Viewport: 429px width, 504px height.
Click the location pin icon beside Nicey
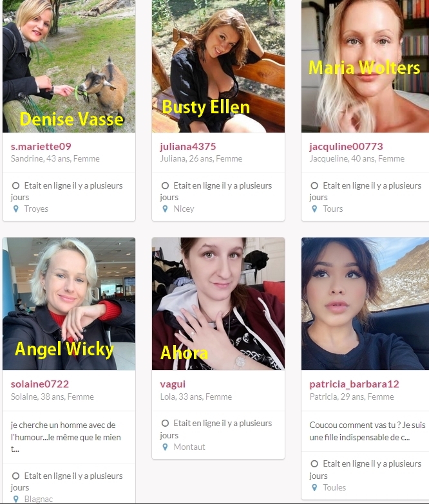[165, 209]
